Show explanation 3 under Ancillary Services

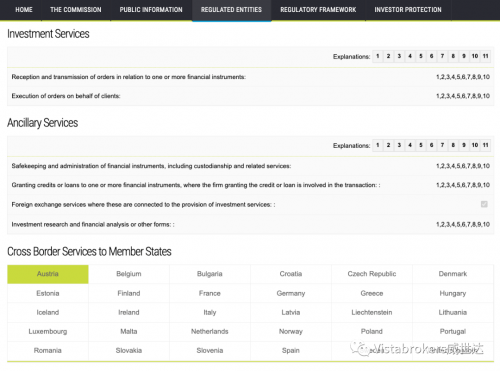[x=399, y=145]
